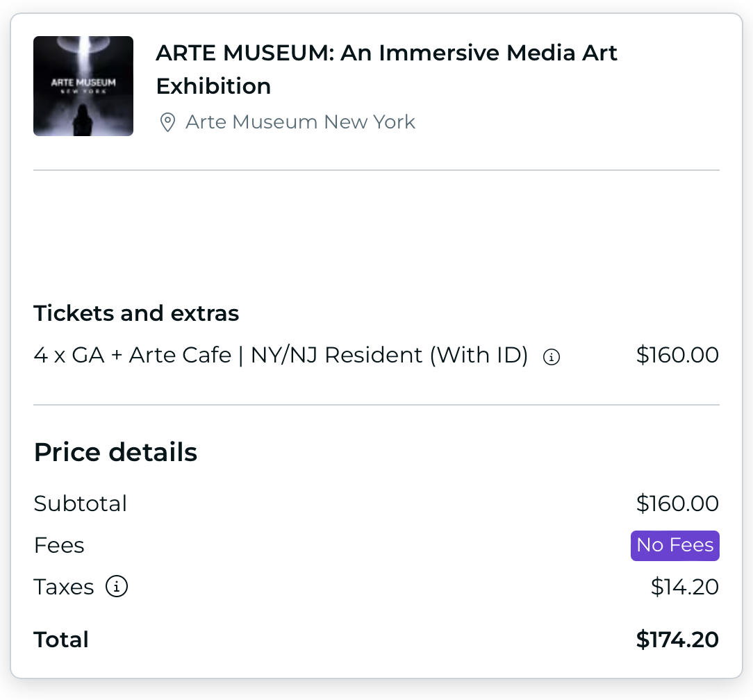This screenshot has height=700, width=753.
Task: Open the Arte Museum event thumbnail
Action: [x=83, y=86]
